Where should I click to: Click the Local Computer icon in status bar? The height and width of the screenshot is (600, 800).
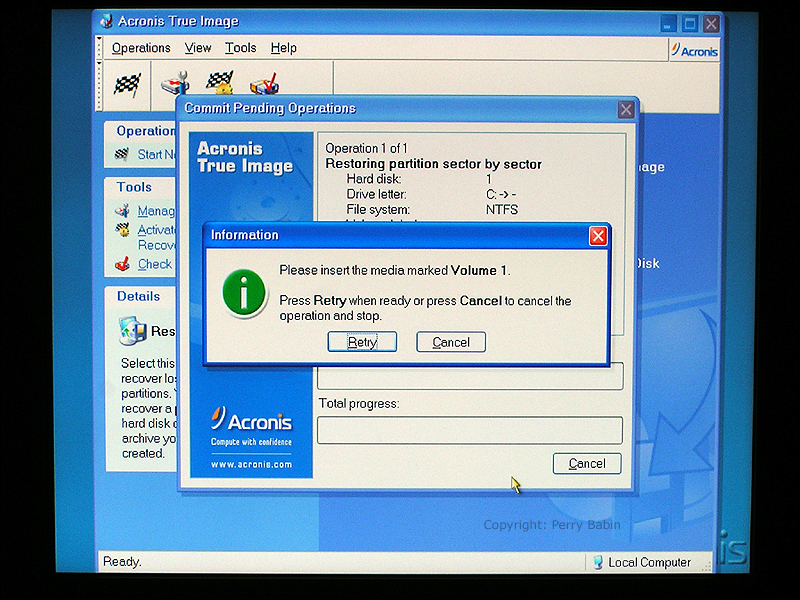[597, 562]
